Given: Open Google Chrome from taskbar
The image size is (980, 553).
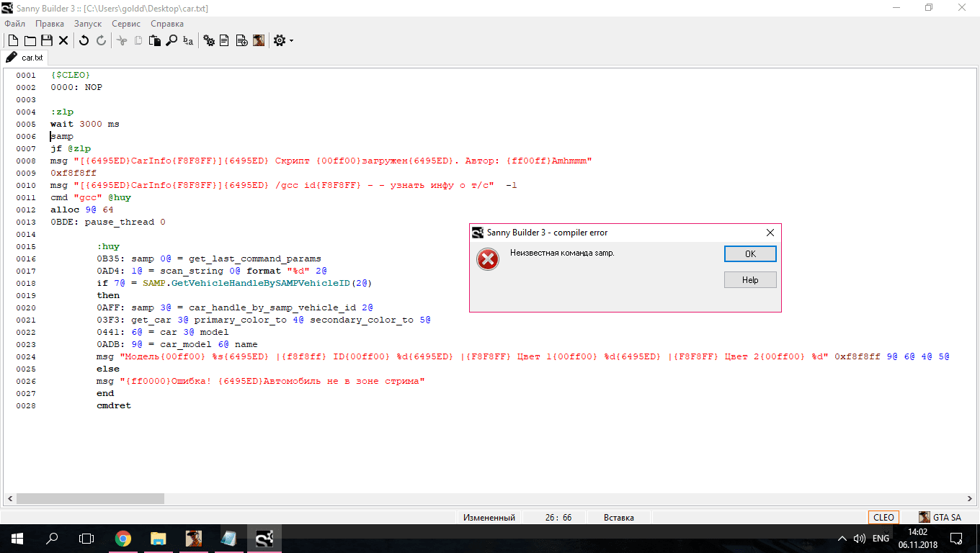Looking at the screenshot, I should coord(123,538).
